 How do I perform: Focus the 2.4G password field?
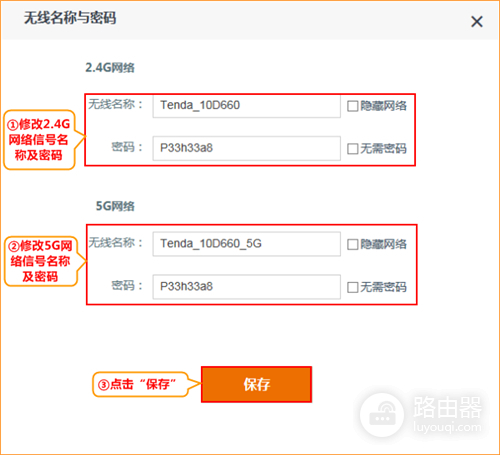247,148
